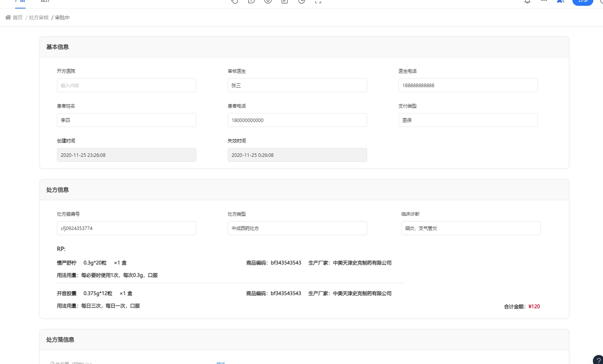Click the 患者姓名 field containing 李四
This screenshot has height=364, width=603.
[x=127, y=120]
